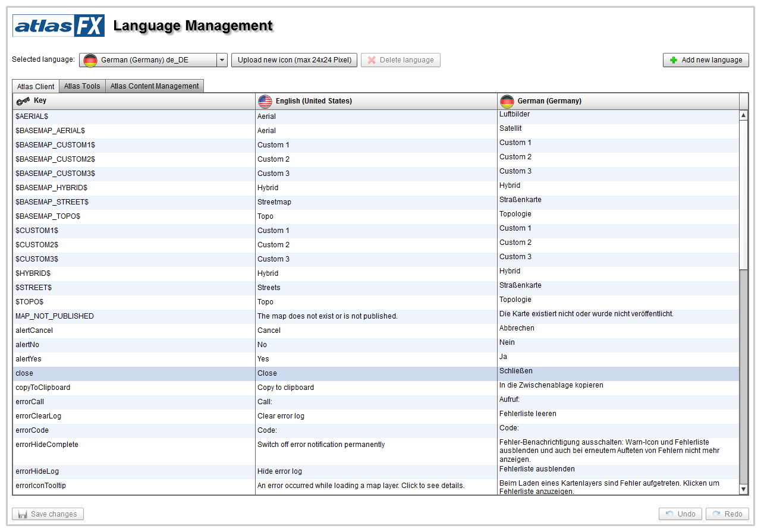Select the $BASEMAP_STREET$ key
Viewport: 761px width, 532px height.
(x=52, y=202)
